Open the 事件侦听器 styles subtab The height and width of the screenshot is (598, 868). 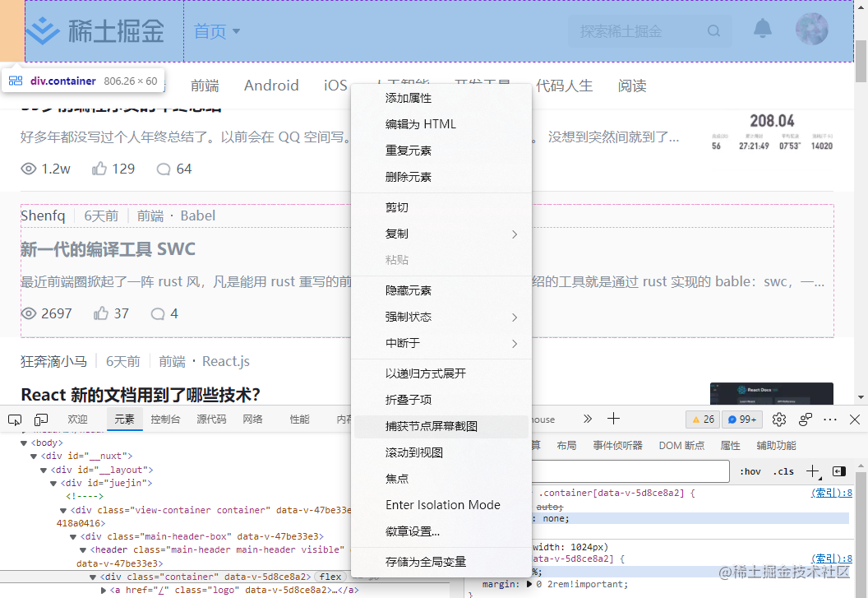coord(618,446)
